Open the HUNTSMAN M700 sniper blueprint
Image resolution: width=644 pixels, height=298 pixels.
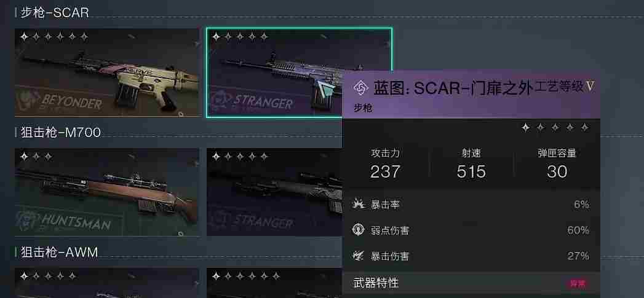107,192
